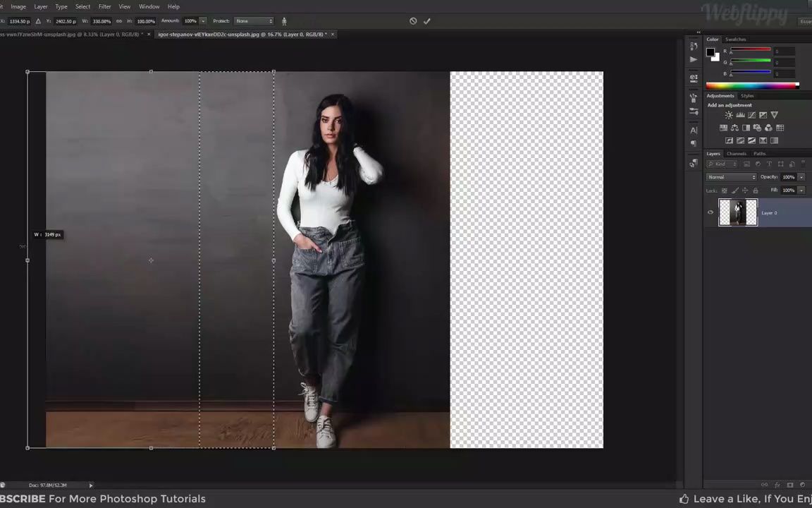Close the igor-stepanov document tab

coord(333,34)
